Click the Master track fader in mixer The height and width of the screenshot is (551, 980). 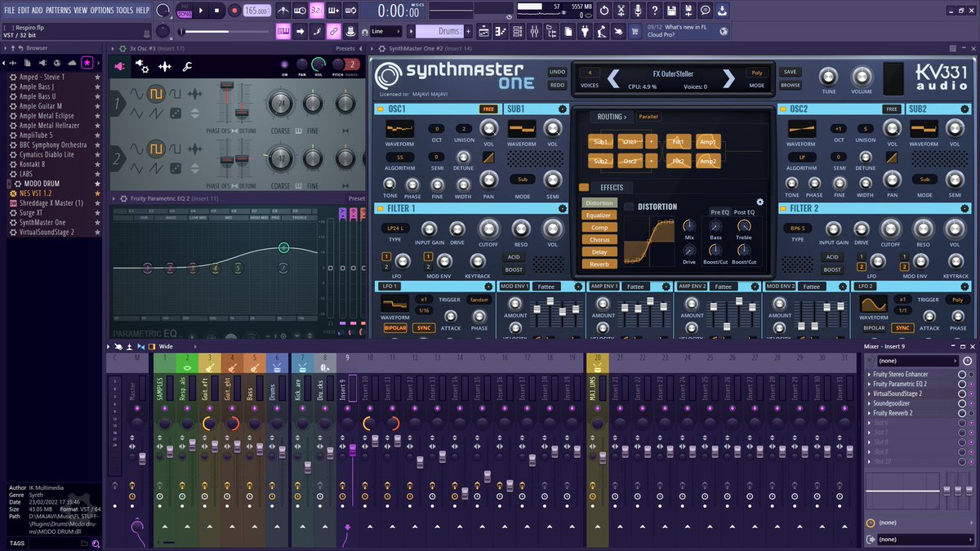coord(142,459)
